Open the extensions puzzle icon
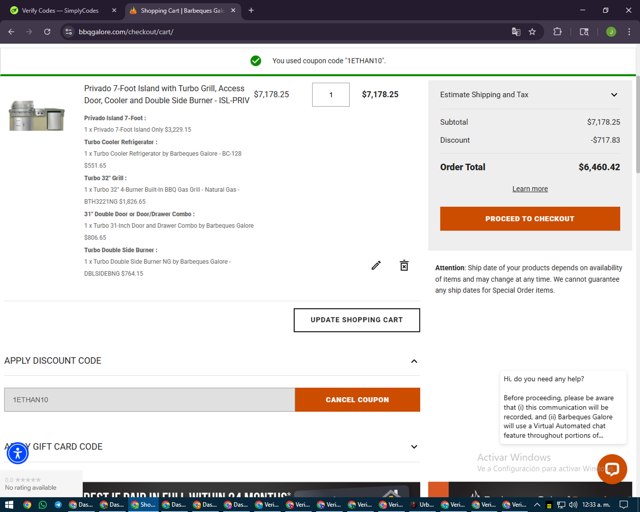The height and width of the screenshot is (512, 640). pyautogui.click(x=557, y=32)
